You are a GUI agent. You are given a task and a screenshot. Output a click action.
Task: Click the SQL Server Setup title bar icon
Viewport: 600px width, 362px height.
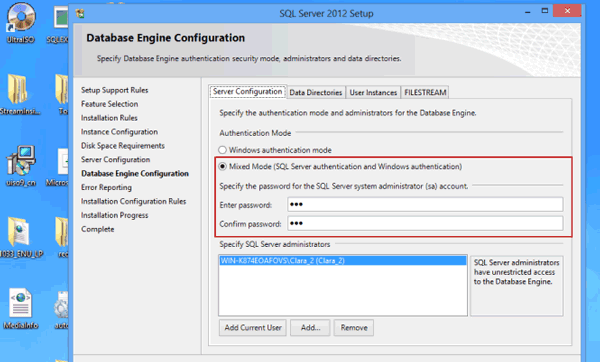80,14
